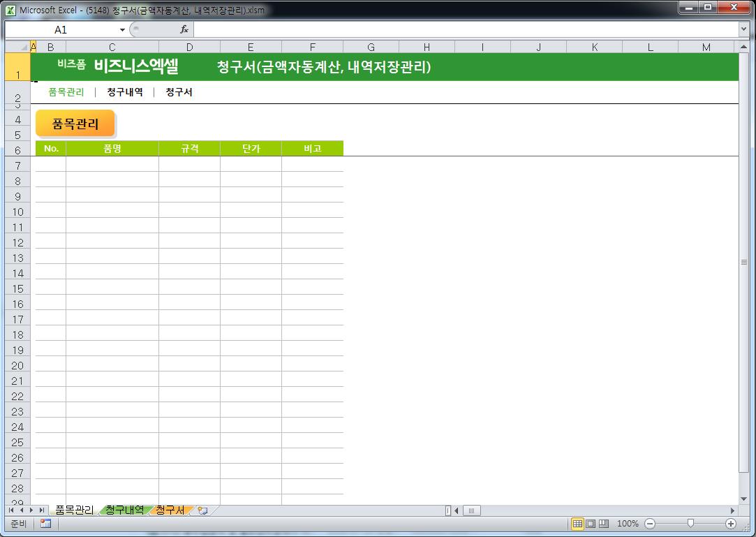The image size is (756, 537).
Task: Open the 품목관리 navigation link
Action: [66, 92]
